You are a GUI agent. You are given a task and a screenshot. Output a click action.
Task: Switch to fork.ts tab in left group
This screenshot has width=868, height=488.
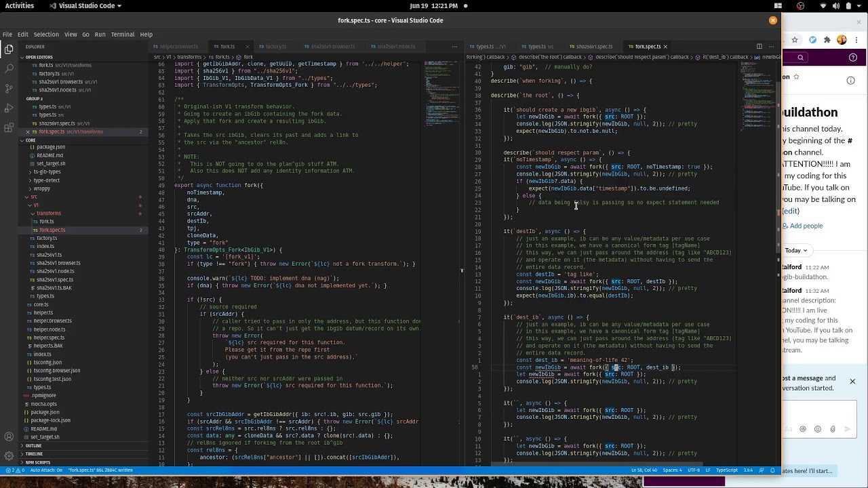click(227, 47)
